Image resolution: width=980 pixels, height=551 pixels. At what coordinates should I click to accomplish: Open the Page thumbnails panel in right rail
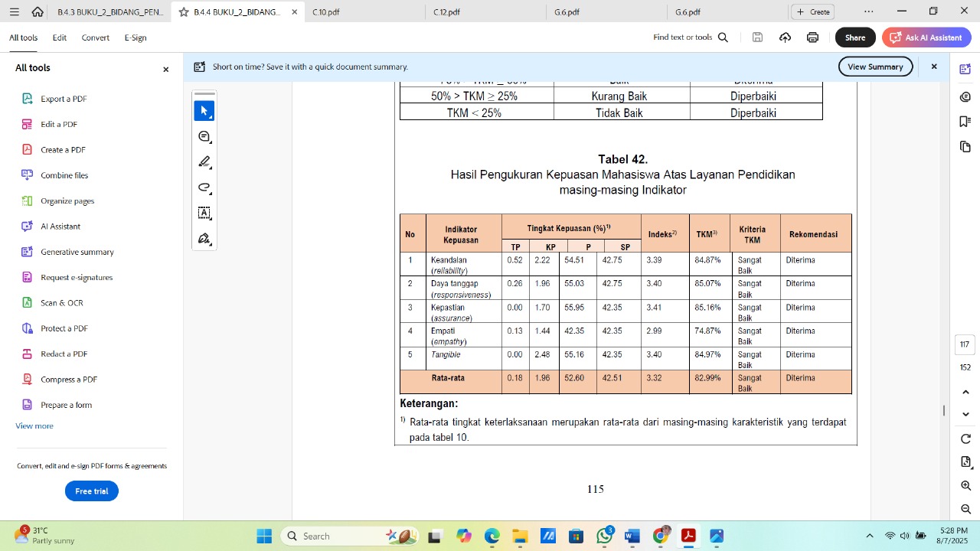click(965, 146)
